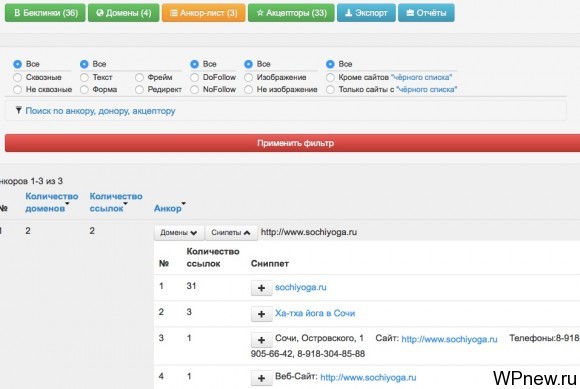Select Кроме сайтов чёрного списка radio

330,77
